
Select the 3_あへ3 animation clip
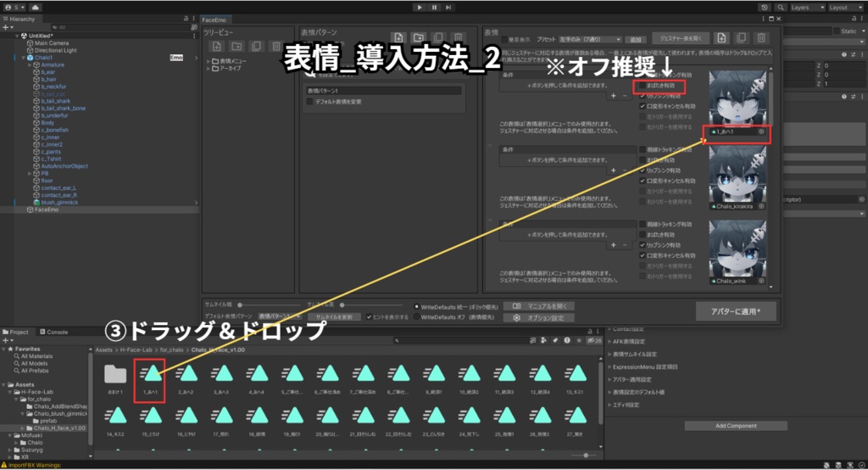click(x=221, y=378)
